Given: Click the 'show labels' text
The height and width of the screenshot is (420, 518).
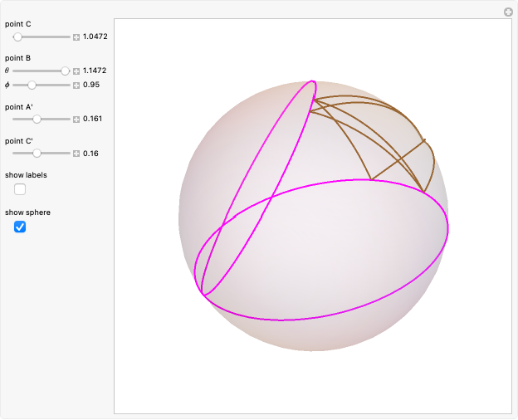Looking at the screenshot, I should (26, 175).
